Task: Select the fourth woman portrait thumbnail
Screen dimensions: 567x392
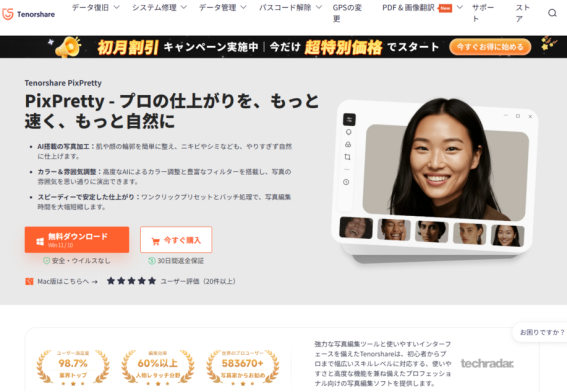Action: click(469, 233)
